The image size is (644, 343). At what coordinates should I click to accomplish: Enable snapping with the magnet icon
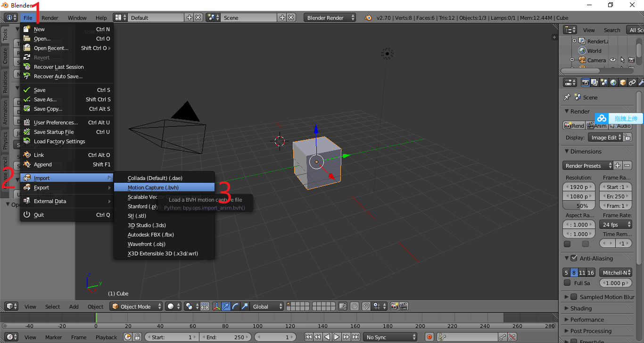[x=366, y=306]
